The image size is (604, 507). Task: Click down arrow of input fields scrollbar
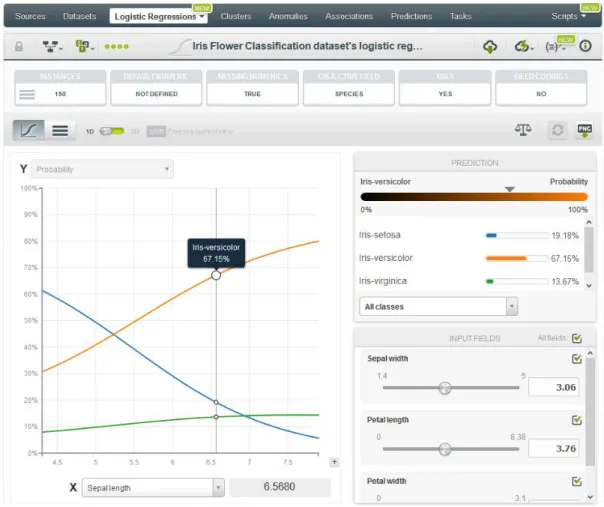tap(590, 497)
